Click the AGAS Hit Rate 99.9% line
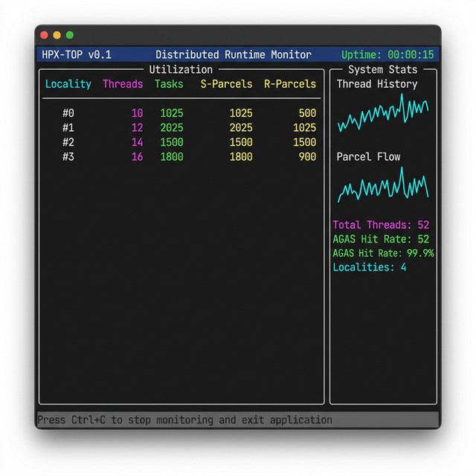The image size is (476, 476). pyautogui.click(x=383, y=254)
